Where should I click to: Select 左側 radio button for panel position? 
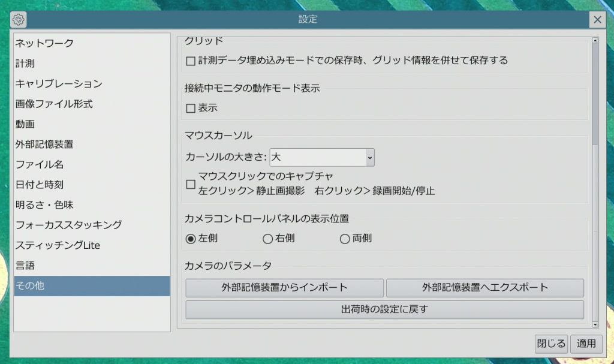pyautogui.click(x=191, y=239)
